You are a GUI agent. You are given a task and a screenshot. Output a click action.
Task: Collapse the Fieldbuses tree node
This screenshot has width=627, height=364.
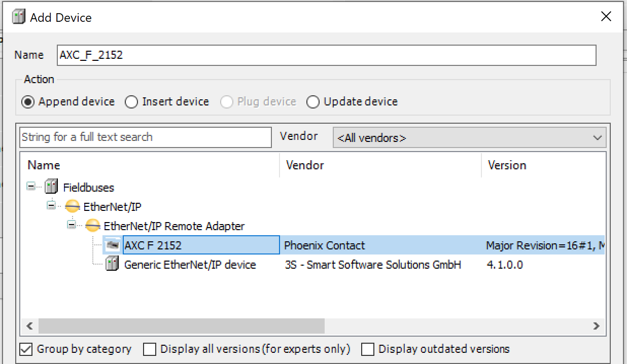point(31,187)
